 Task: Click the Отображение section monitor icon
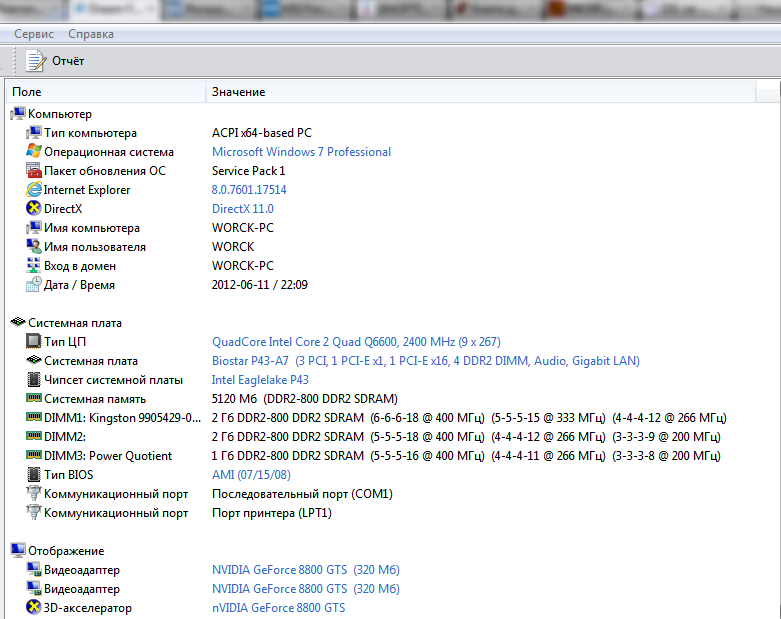[x=18, y=550]
